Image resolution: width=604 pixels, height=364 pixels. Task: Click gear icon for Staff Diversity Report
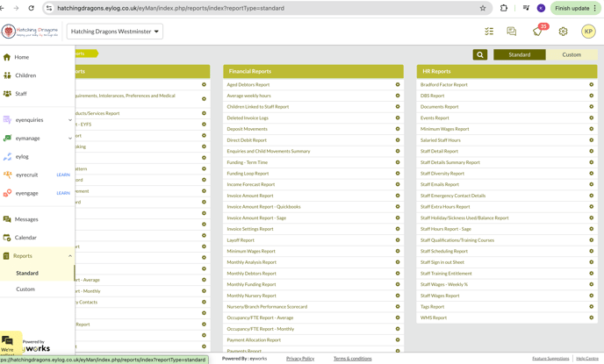(x=592, y=174)
